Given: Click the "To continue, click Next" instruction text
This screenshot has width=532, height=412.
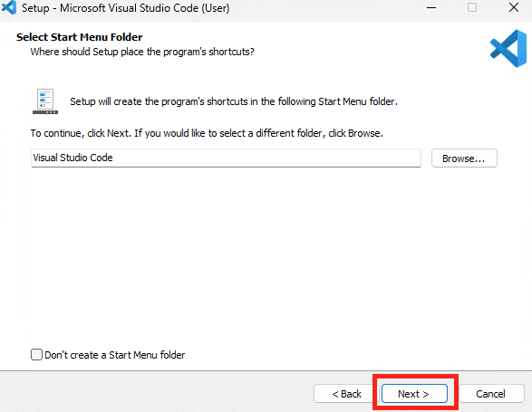Looking at the screenshot, I should pyautogui.click(x=207, y=133).
